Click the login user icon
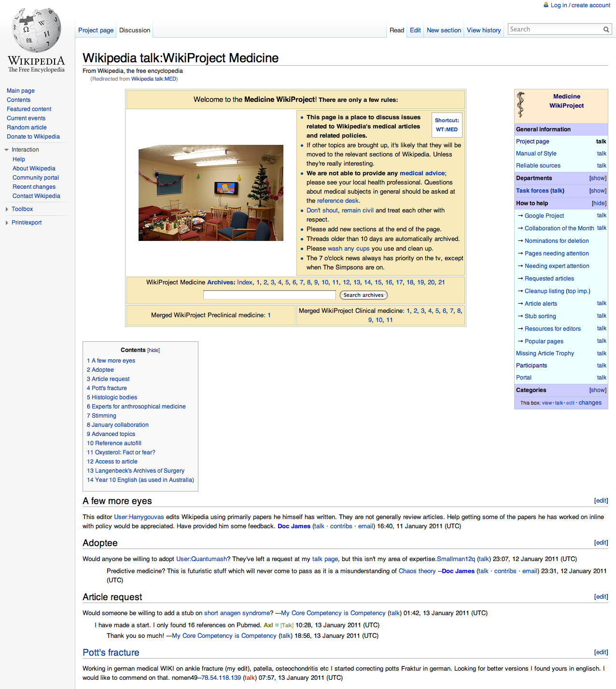 [x=546, y=5]
